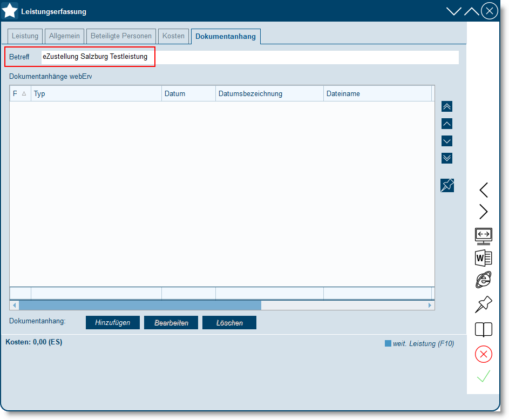
Task: Click the red cancel X icon
Action: click(x=483, y=354)
